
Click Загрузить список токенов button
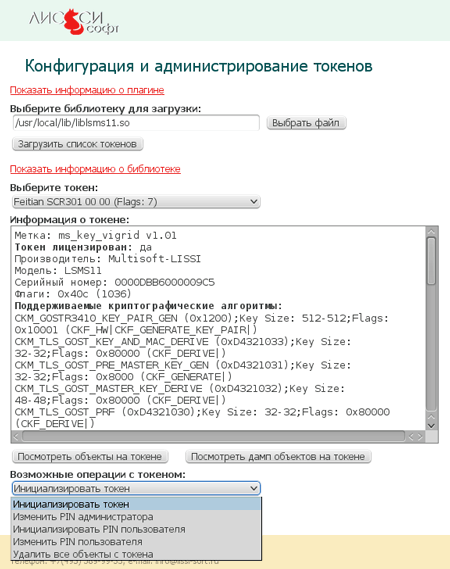pos(78,144)
